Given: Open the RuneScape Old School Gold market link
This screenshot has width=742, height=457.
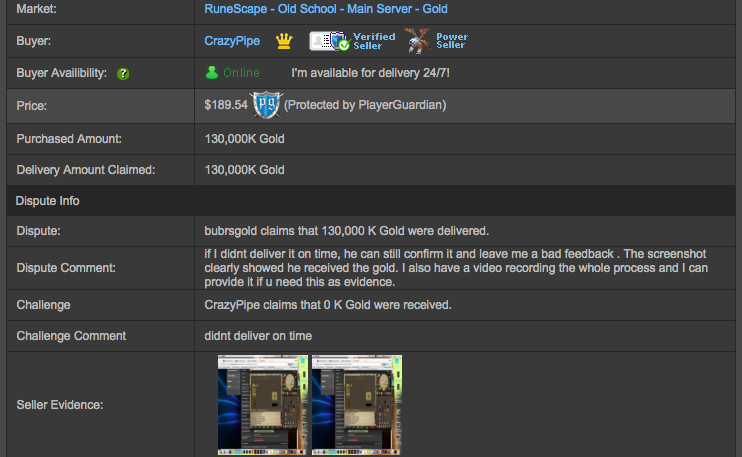Looking at the screenshot, I should pyautogui.click(x=326, y=9).
